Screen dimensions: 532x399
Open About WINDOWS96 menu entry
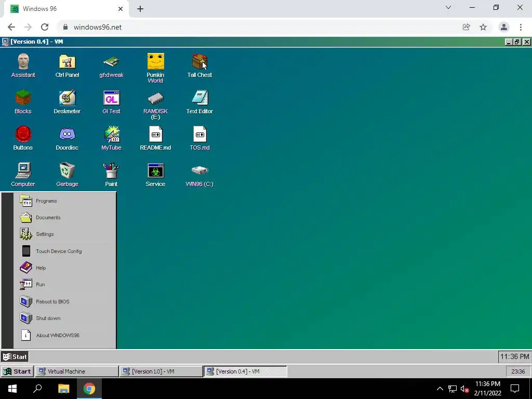(x=65, y=335)
